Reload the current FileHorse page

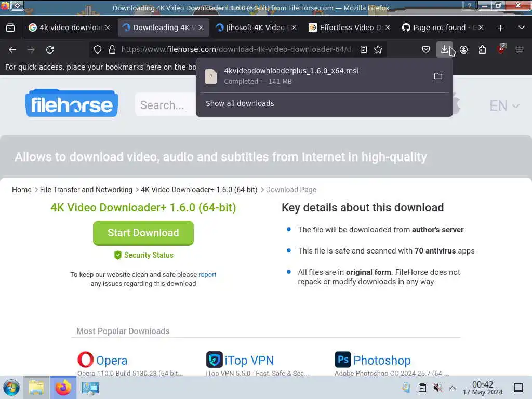[x=50, y=50]
